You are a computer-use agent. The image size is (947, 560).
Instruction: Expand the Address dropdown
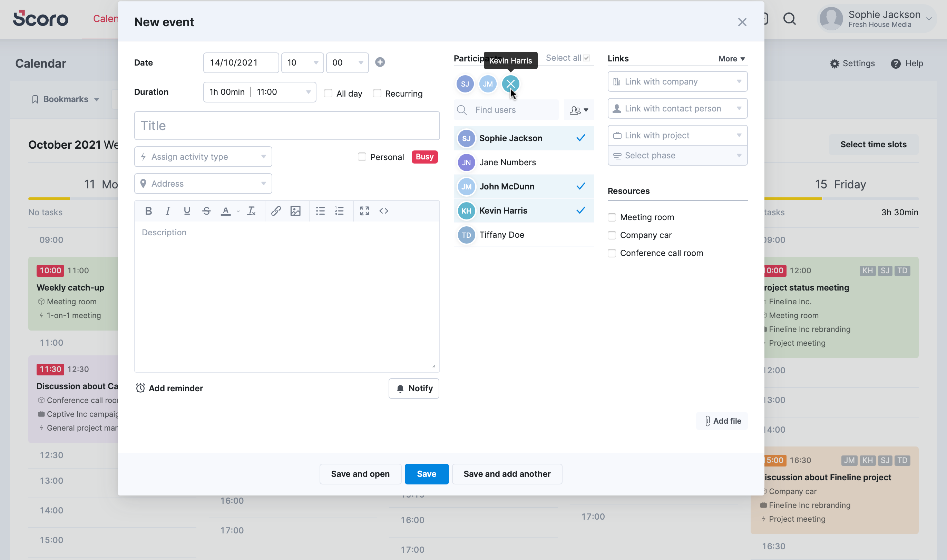(203, 184)
